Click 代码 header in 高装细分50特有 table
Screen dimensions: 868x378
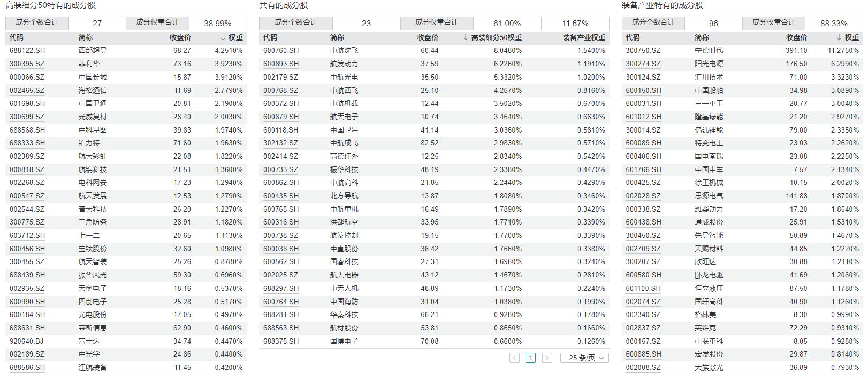[17, 38]
